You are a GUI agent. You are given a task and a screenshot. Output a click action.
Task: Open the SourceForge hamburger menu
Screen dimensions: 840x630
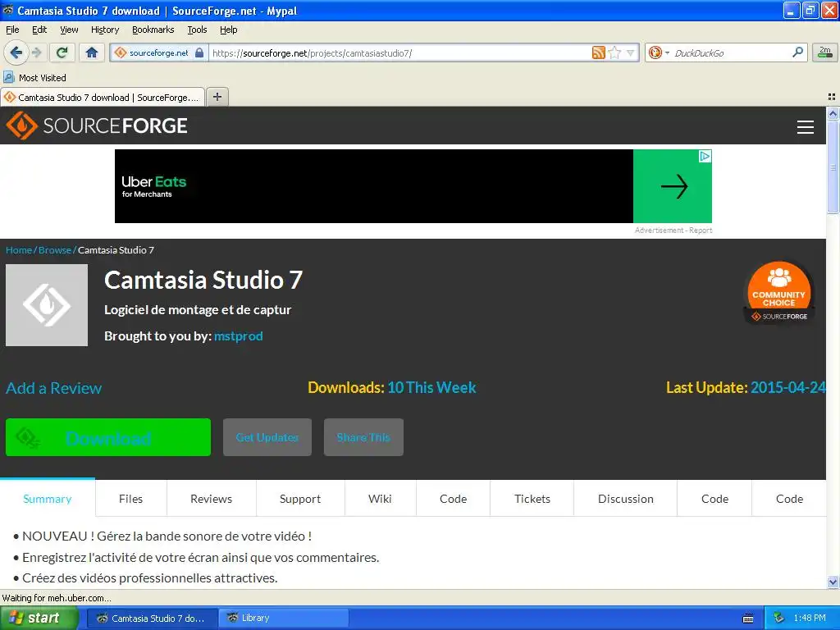pos(806,127)
